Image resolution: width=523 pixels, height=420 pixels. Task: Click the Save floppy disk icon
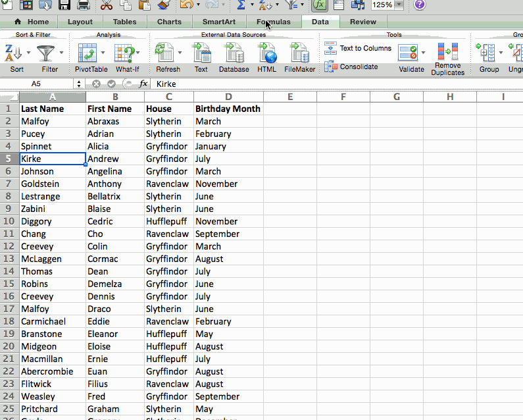[64, 5]
